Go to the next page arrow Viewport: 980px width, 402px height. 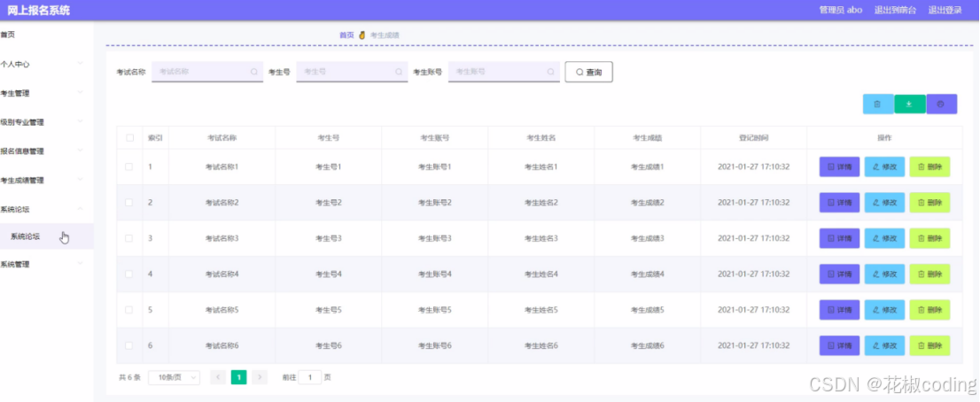pos(260,377)
